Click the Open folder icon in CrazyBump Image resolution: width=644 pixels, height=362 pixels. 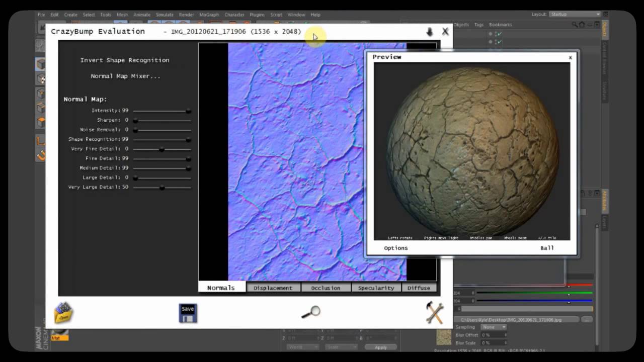tap(63, 313)
